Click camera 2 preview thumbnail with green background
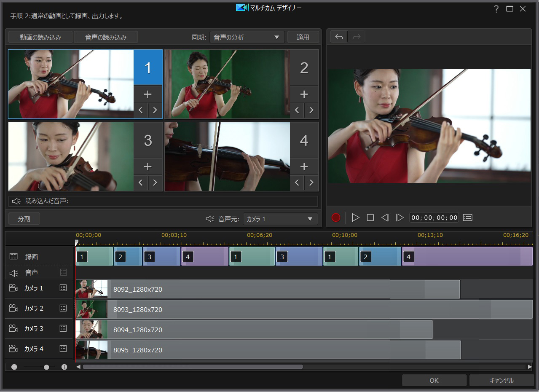 pyautogui.click(x=227, y=84)
